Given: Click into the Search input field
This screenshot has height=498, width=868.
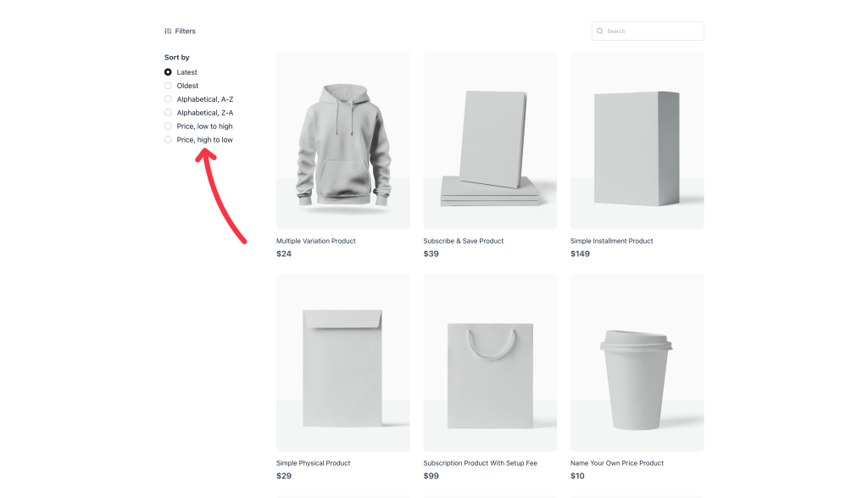Looking at the screenshot, I should [x=653, y=31].
